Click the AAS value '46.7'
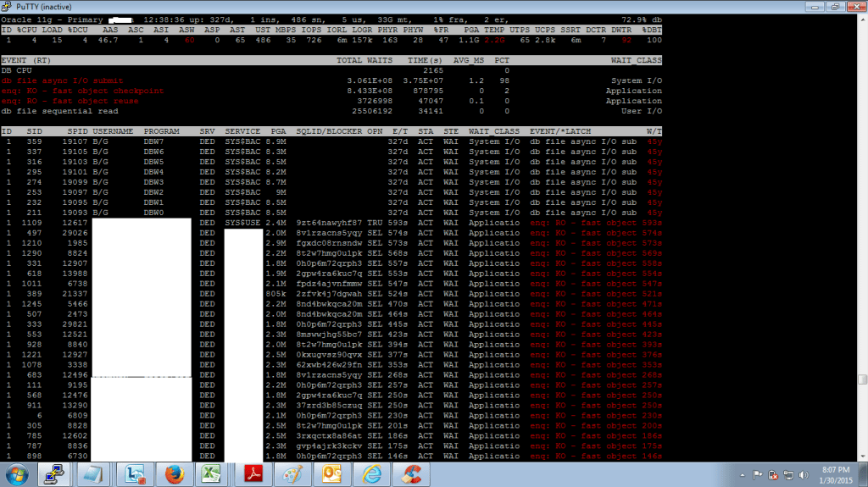 [x=108, y=40]
